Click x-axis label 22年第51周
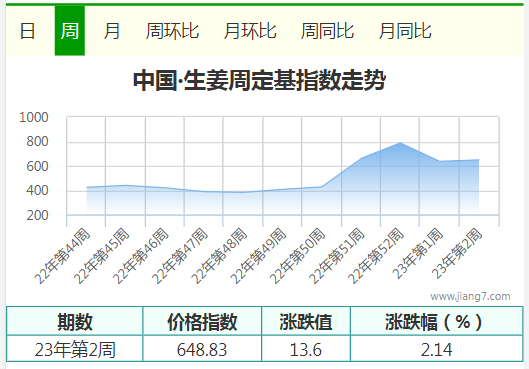The height and width of the screenshot is (369, 529). click(x=337, y=256)
